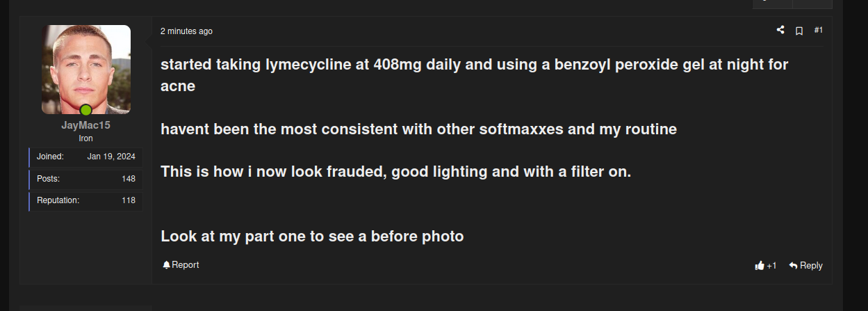
Task: Click the Iron rank title
Action: (x=85, y=138)
